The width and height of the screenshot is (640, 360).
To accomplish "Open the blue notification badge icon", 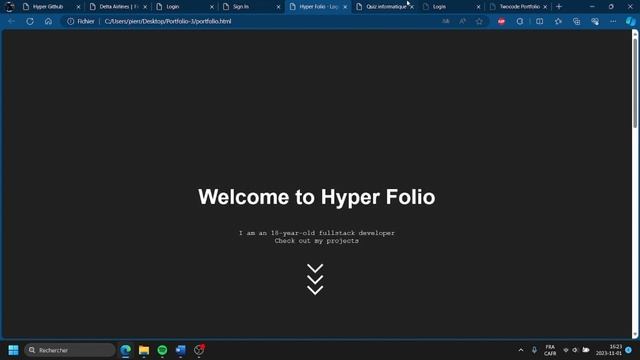I will (x=629, y=350).
